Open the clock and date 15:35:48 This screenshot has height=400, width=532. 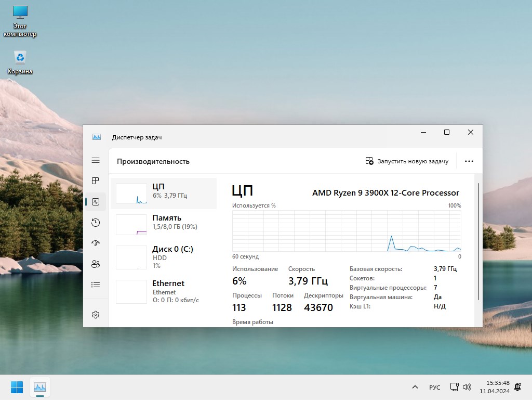495,387
